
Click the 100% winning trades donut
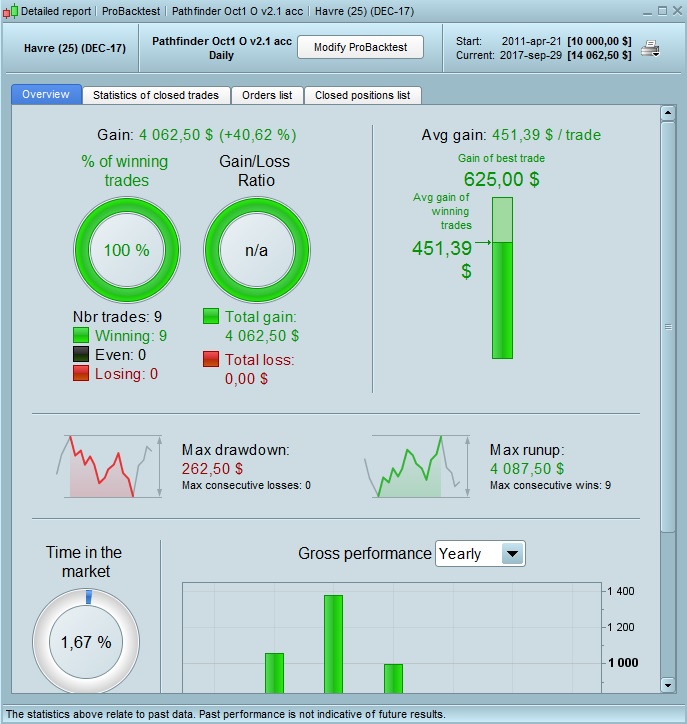[127, 250]
